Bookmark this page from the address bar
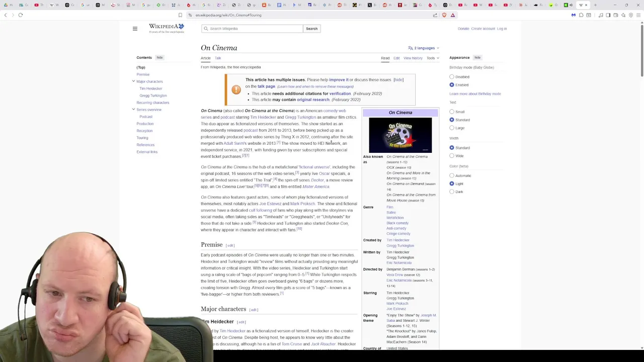The image size is (644, 362). pyautogui.click(x=180, y=15)
